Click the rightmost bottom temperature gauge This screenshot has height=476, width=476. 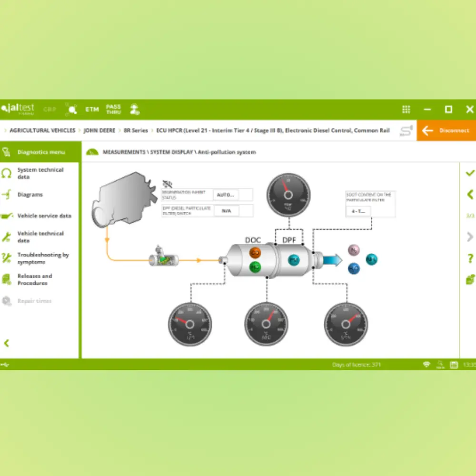[346, 324]
